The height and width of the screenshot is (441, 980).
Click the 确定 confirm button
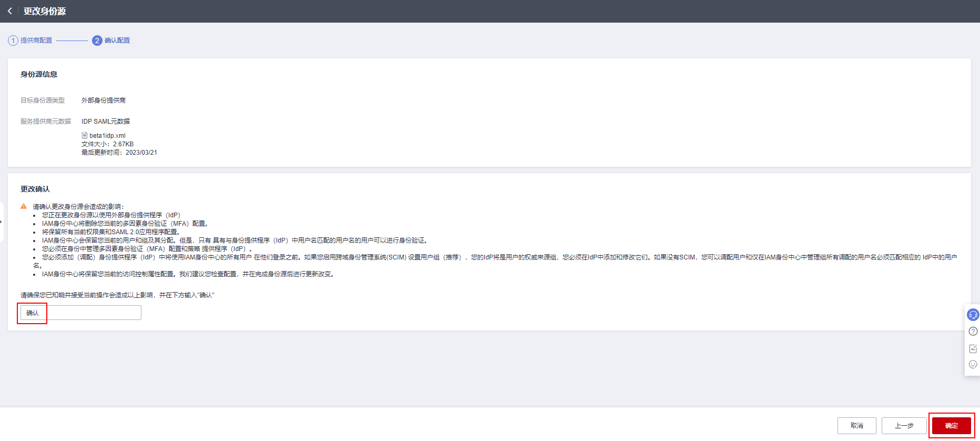tap(951, 425)
